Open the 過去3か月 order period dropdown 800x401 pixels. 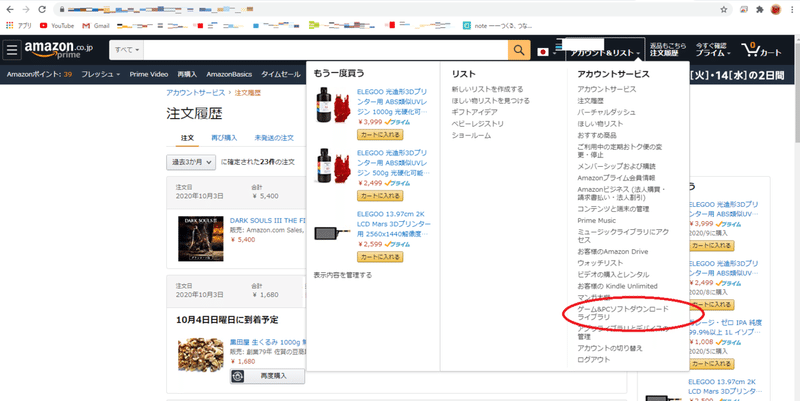coord(191,162)
